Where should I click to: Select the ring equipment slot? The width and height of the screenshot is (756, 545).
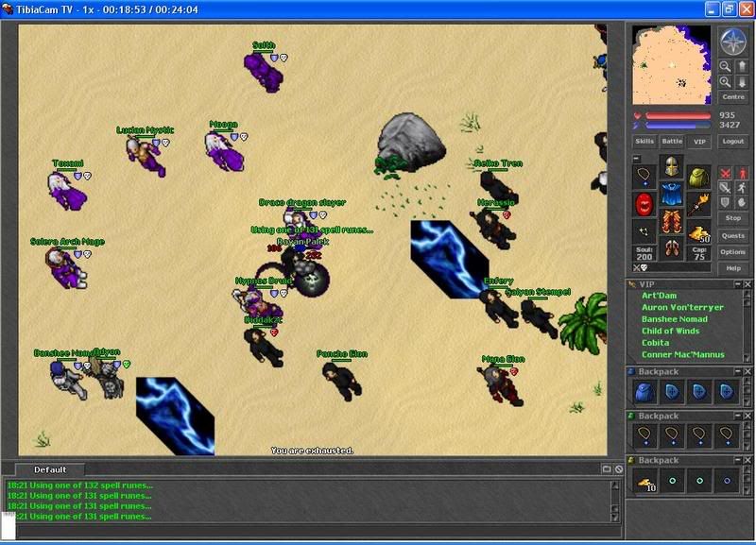point(644,231)
